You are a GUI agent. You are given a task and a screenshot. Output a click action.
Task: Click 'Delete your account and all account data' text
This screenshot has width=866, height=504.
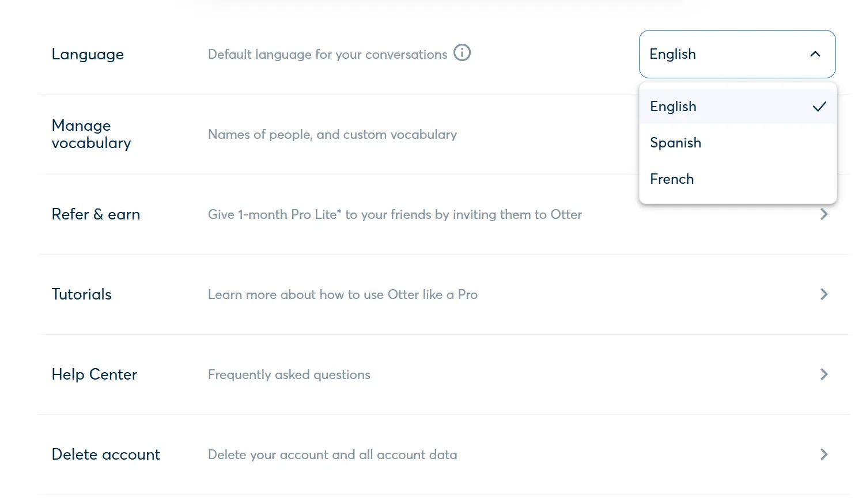pos(332,454)
